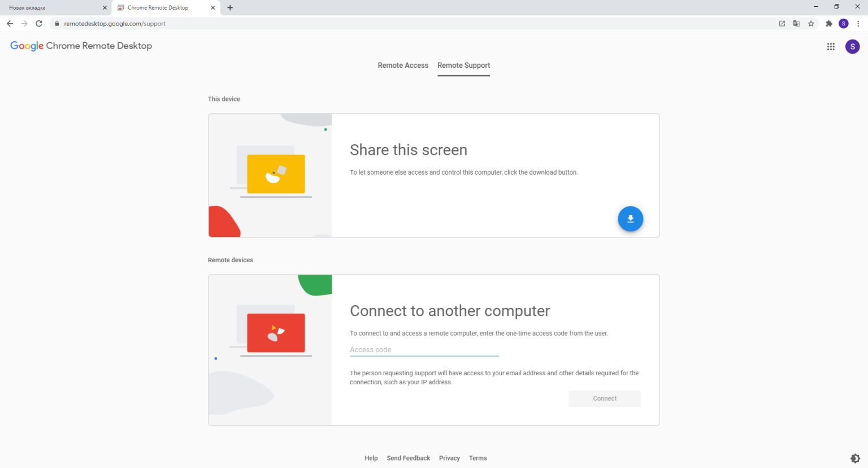868x468 pixels.
Task: Restore down the browser window
Action: point(837,7)
